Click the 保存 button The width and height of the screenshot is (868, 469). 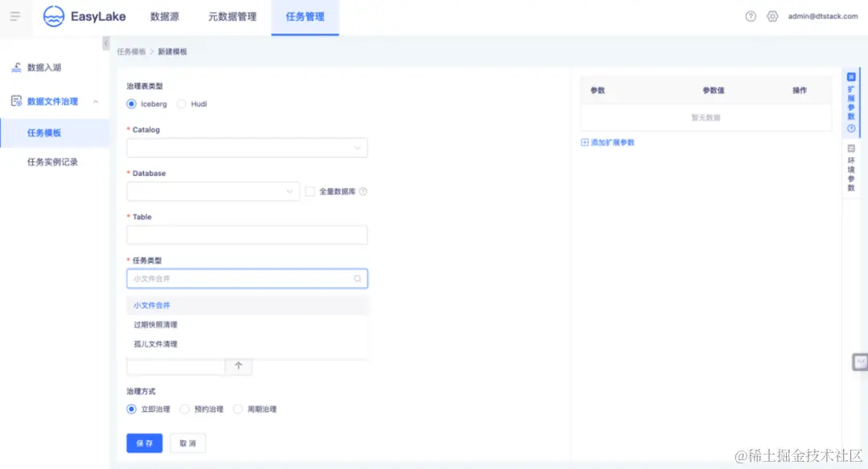point(144,442)
